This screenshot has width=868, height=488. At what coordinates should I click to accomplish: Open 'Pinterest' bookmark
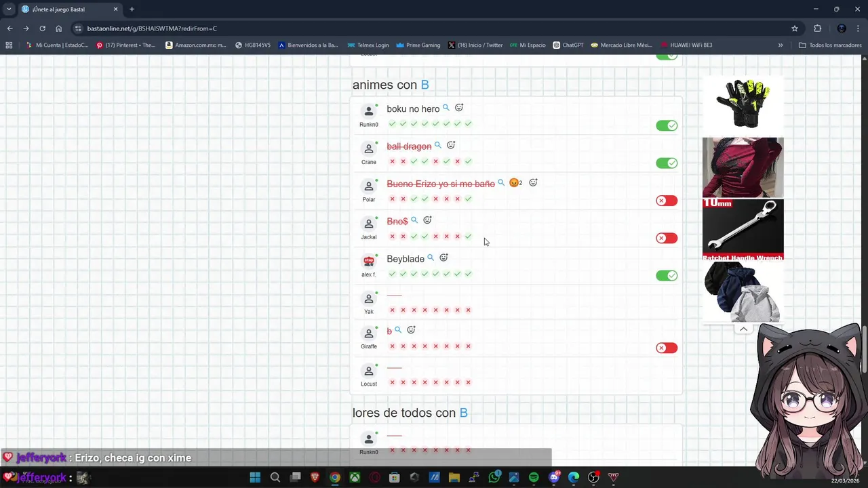click(126, 45)
